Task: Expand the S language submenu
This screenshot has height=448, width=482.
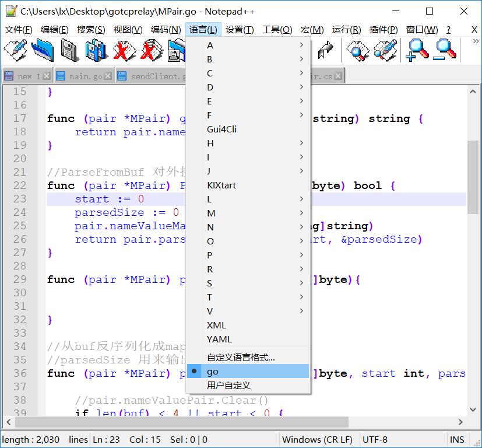Action: coord(248,283)
